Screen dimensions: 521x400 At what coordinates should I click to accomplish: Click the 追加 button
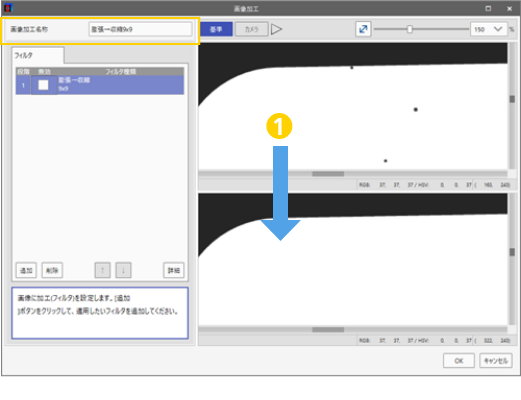point(26,270)
